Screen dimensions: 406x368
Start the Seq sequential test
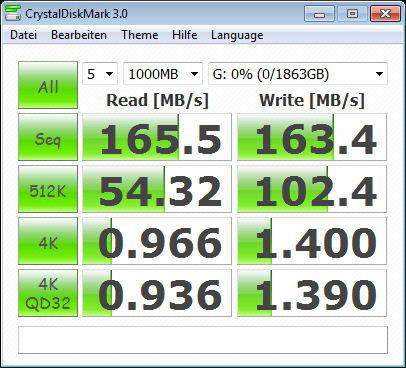(48, 137)
